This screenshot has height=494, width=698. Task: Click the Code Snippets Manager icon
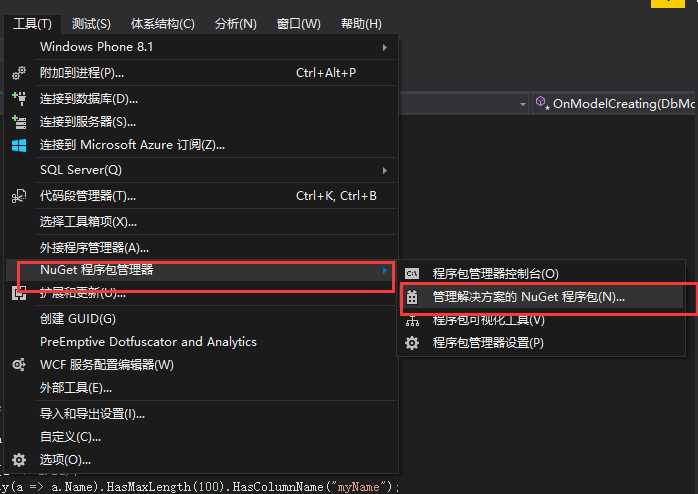coord(19,196)
